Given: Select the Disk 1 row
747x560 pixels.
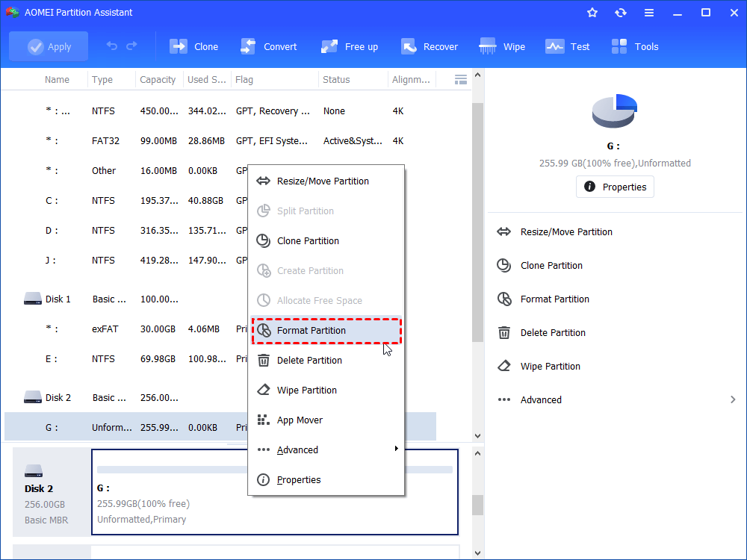Looking at the screenshot, I should (220, 299).
